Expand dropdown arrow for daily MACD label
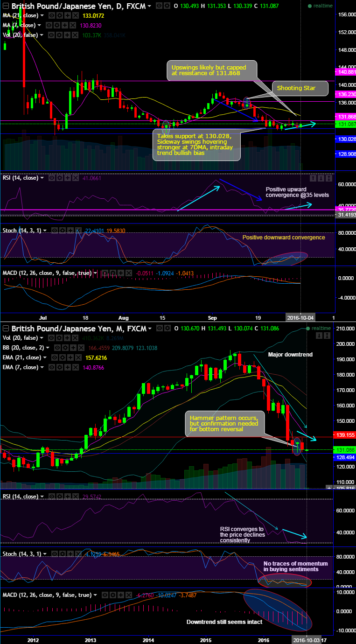 95,273
